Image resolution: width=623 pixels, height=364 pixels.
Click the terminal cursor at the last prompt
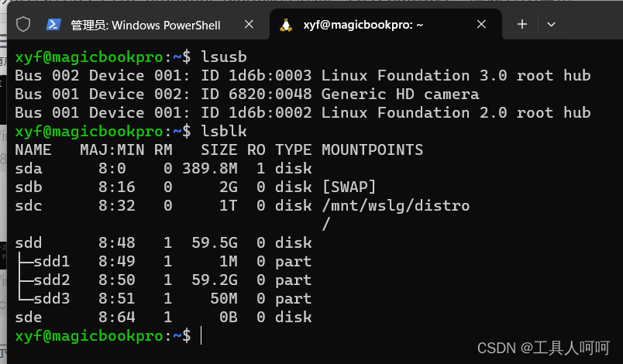tap(201, 335)
